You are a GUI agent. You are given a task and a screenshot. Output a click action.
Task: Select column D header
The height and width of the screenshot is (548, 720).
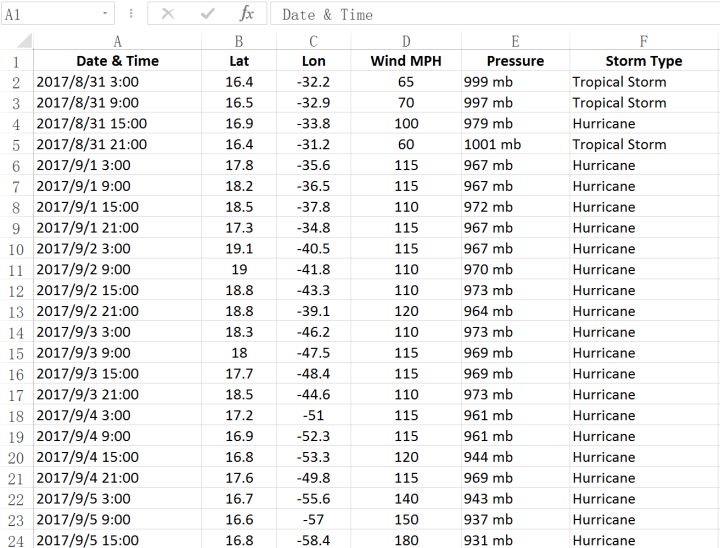pos(406,41)
